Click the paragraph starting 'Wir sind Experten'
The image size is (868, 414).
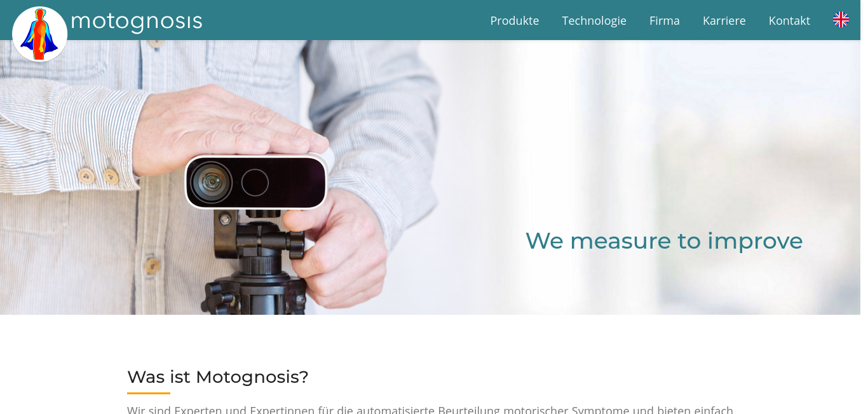pos(430,410)
